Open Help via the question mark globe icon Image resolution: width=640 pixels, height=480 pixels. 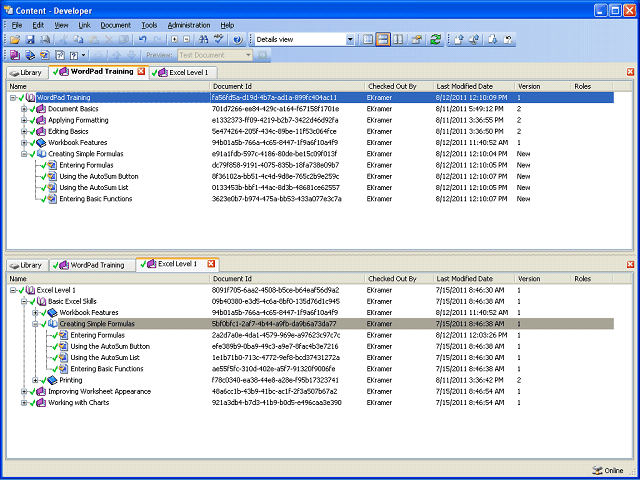tap(238, 40)
